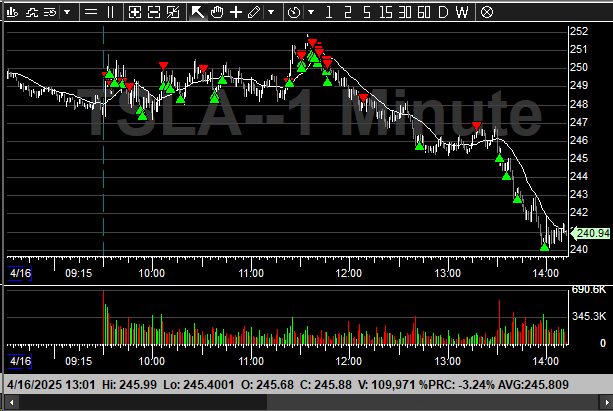Click the 09:15 time label on volume chart
This screenshot has width=613, height=411.
coord(79,361)
